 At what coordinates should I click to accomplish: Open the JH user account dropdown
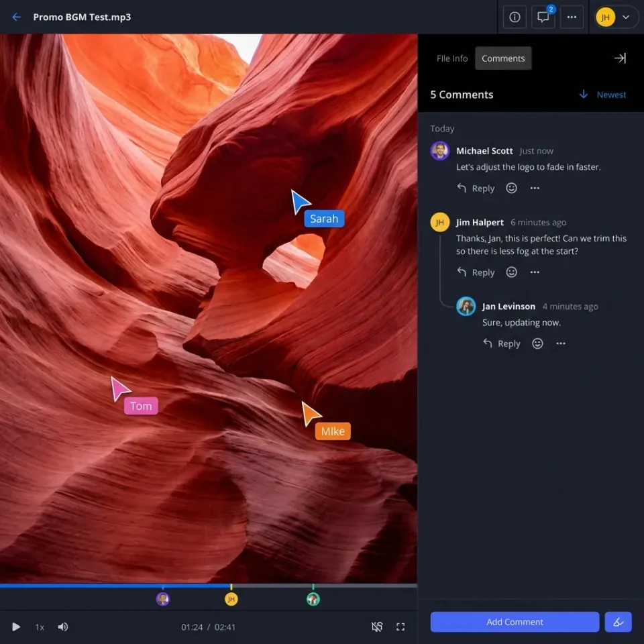pos(615,17)
